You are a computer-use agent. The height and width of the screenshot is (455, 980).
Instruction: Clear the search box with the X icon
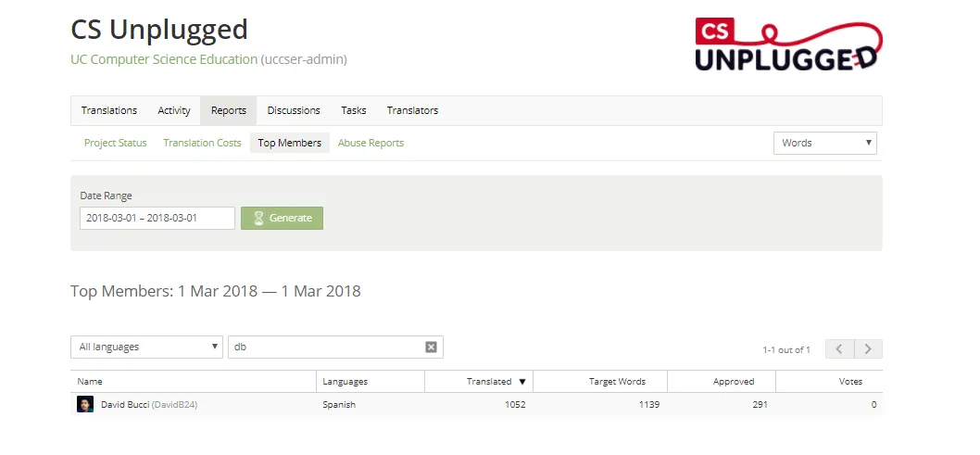(431, 347)
